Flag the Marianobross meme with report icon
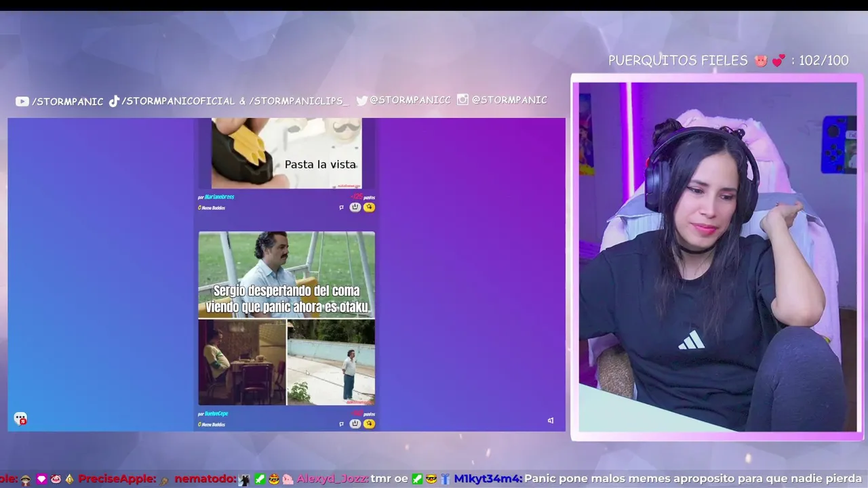The width and height of the screenshot is (868, 488). click(x=341, y=207)
